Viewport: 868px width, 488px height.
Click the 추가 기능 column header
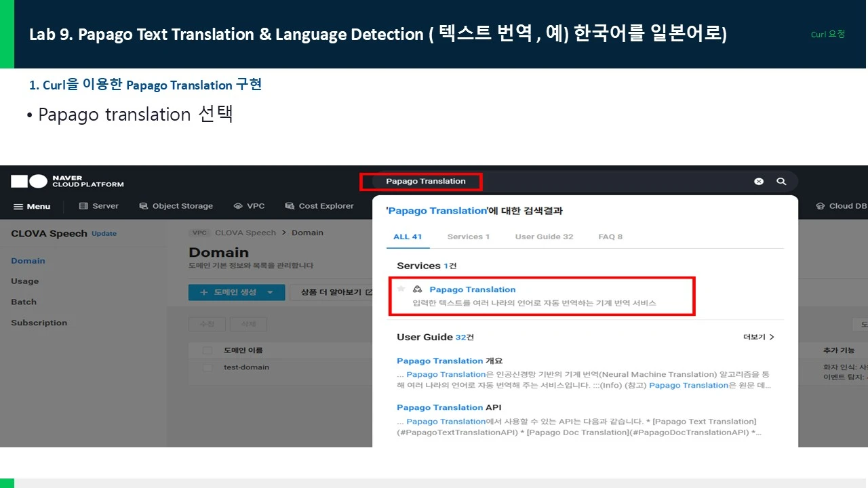point(840,350)
